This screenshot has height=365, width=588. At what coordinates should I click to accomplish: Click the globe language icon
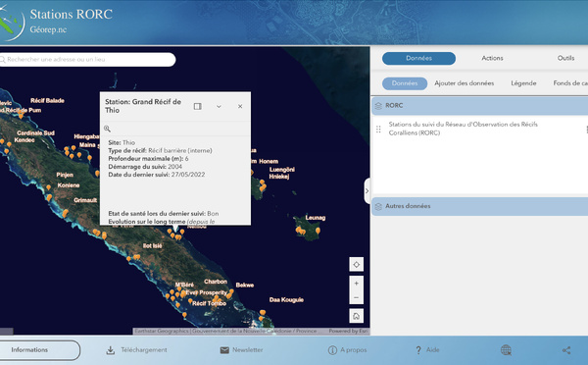pos(506,350)
